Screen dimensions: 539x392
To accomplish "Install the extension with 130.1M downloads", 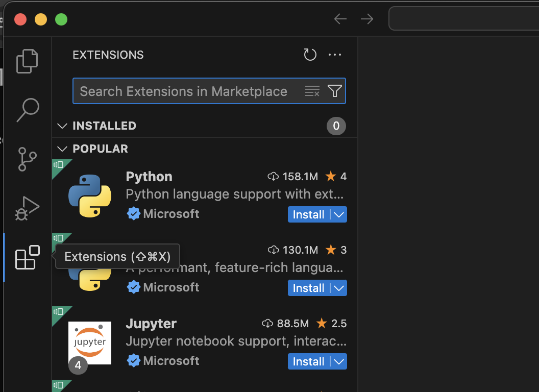I will tap(309, 288).
